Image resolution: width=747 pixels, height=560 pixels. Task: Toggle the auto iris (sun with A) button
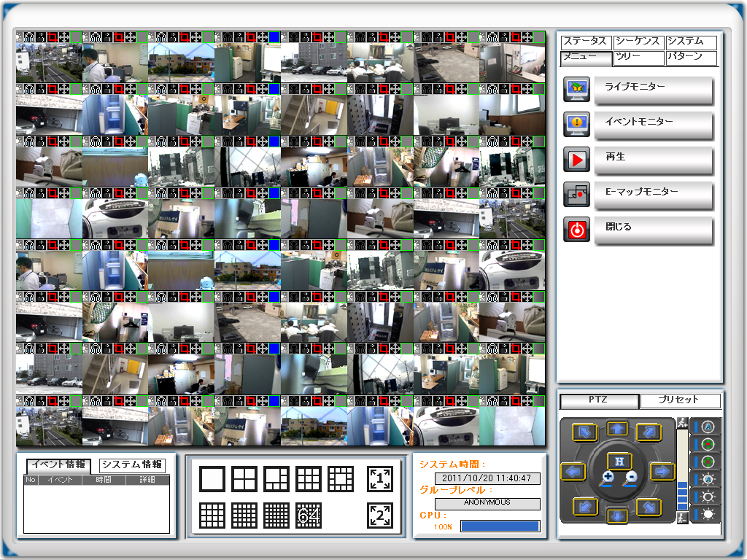pos(707,479)
